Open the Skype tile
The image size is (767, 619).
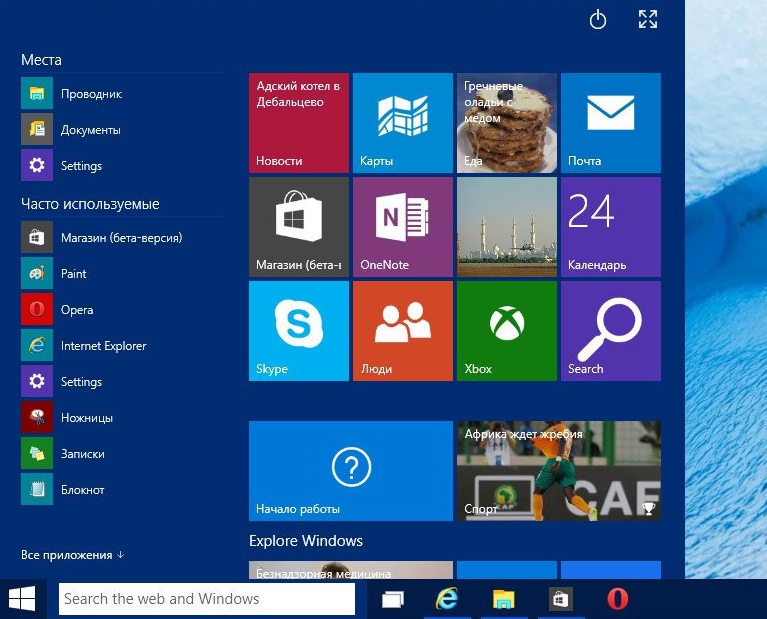click(x=299, y=331)
